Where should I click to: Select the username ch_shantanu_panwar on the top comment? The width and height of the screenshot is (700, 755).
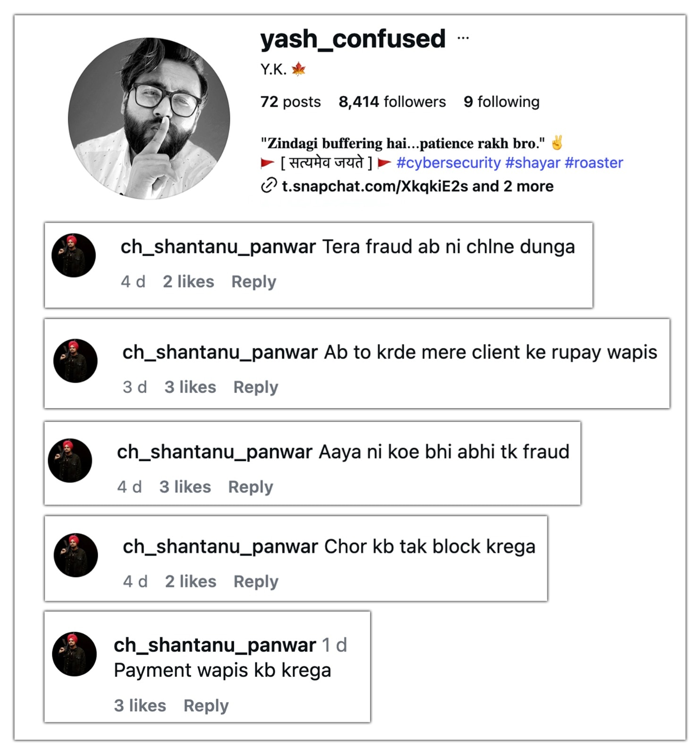click(218, 246)
